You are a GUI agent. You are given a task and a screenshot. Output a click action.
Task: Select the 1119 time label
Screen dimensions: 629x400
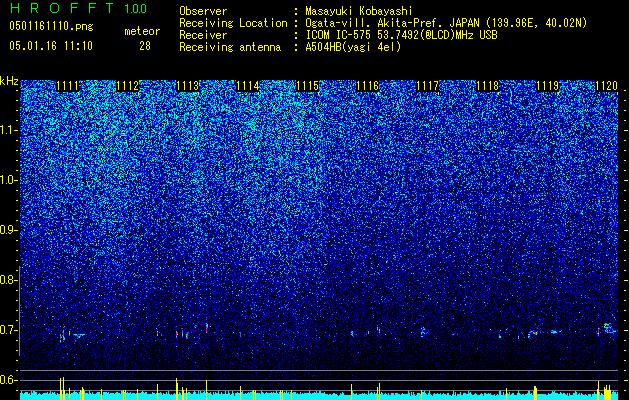(x=548, y=86)
